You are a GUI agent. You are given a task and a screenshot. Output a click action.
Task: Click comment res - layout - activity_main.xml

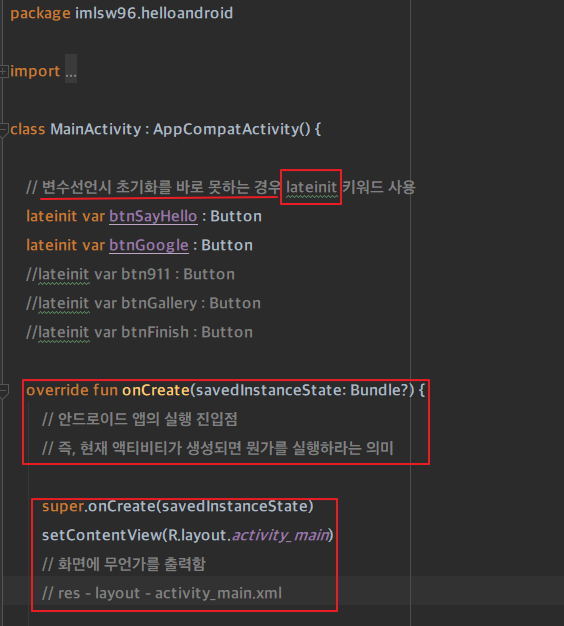click(x=162, y=594)
